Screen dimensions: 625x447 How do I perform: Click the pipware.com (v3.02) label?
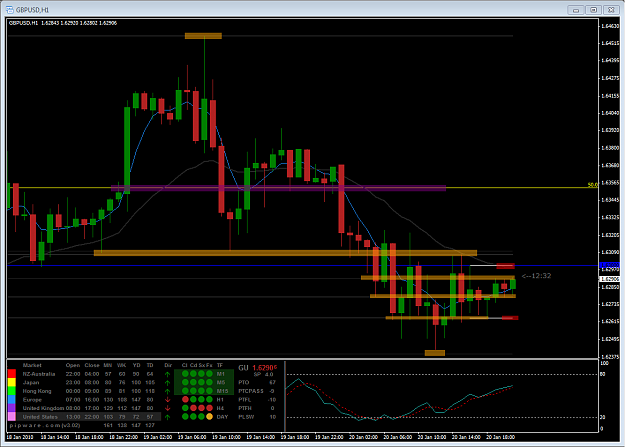[45, 425]
